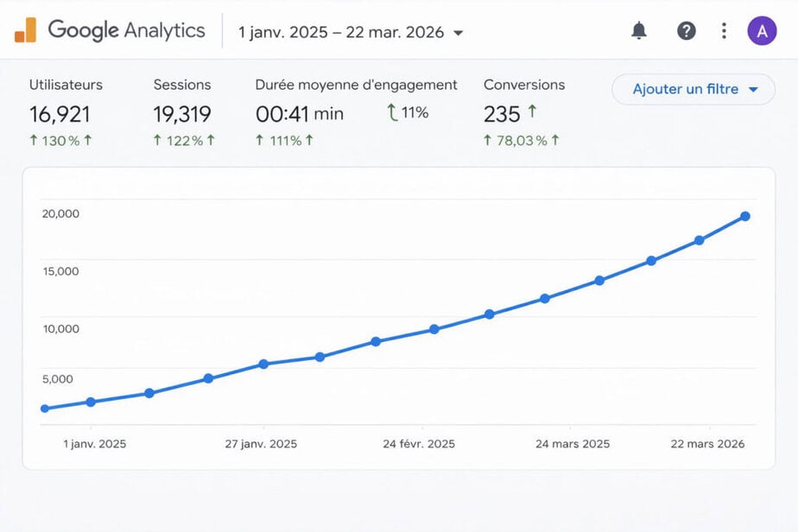This screenshot has height=532, width=798.
Task: Click the 24 mars 2025 axis label
Action: pos(571,443)
